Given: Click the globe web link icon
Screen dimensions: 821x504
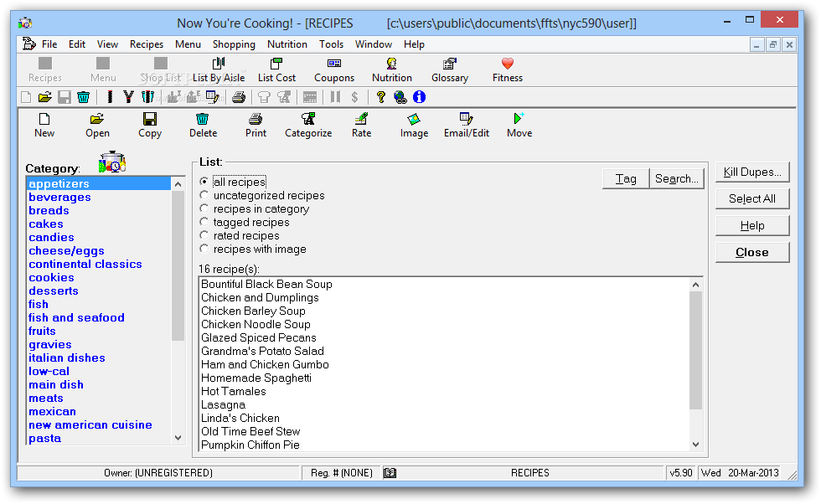Looking at the screenshot, I should (400, 97).
